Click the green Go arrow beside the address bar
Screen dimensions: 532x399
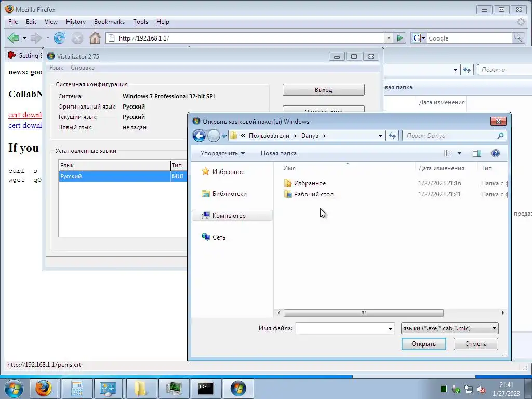[401, 38]
